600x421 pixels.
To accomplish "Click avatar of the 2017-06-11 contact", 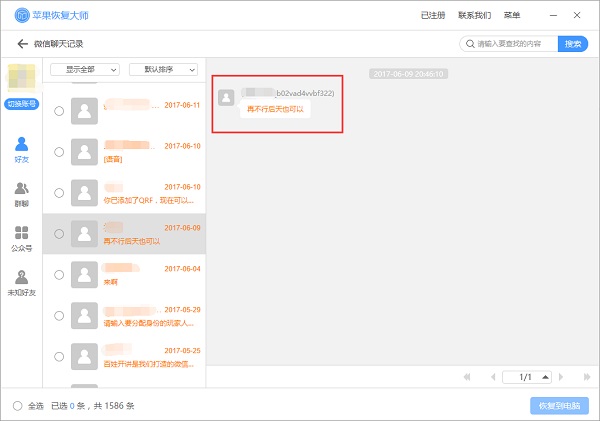I will coord(85,111).
